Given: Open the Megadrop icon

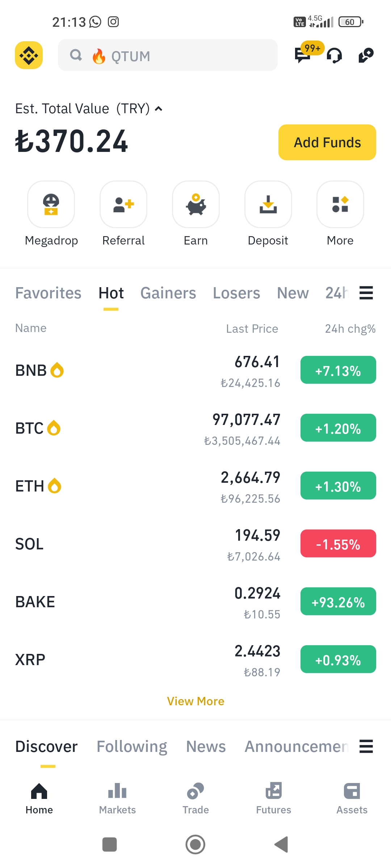Looking at the screenshot, I should [x=51, y=204].
